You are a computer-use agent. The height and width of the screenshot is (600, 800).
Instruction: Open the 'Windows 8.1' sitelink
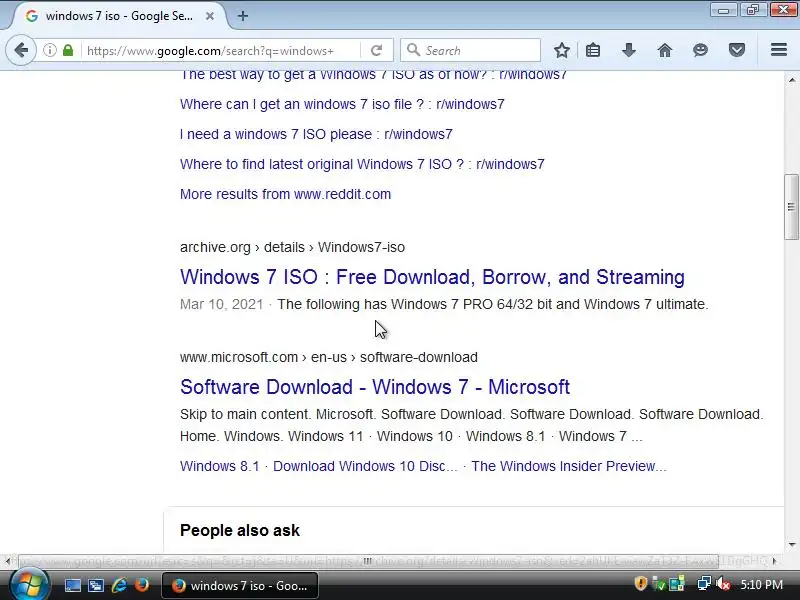(219, 466)
